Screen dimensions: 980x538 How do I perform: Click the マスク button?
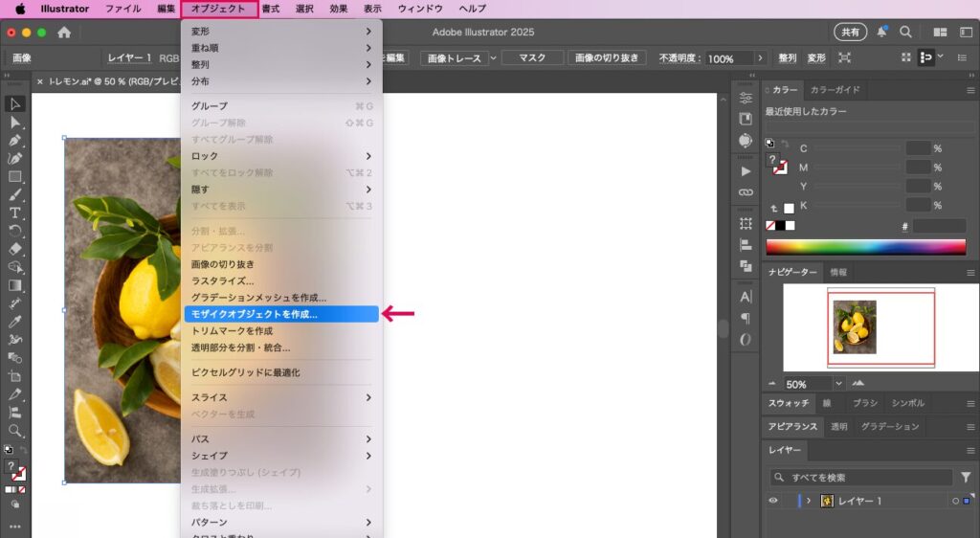532,58
